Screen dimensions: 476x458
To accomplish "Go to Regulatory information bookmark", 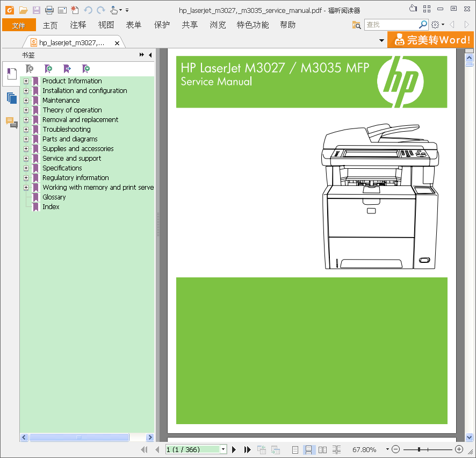I will (x=76, y=178).
